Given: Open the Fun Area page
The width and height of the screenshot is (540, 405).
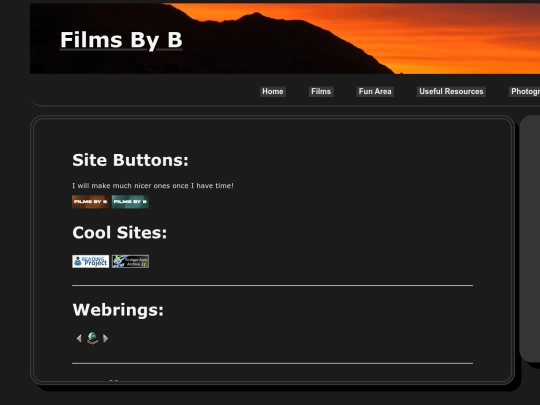Looking at the screenshot, I should 375,91.
